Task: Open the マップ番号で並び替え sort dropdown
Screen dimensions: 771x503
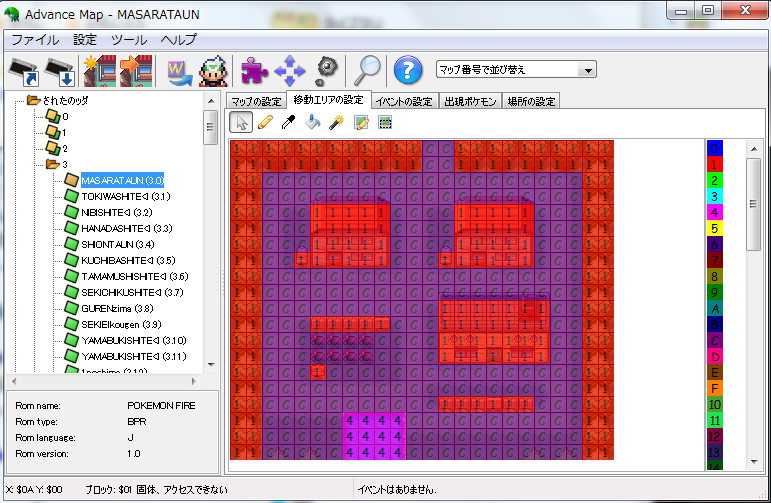Action: pyautogui.click(x=515, y=70)
